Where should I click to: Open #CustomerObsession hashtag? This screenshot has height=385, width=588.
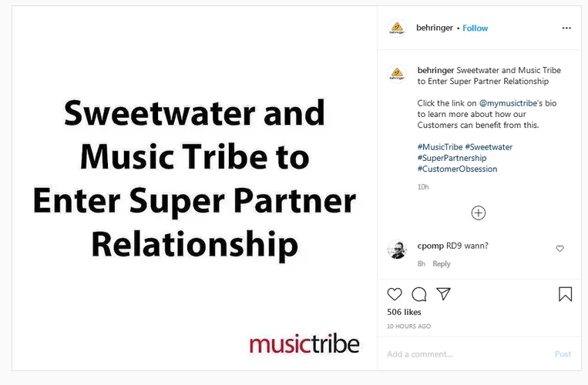click(x=457, y=169)
